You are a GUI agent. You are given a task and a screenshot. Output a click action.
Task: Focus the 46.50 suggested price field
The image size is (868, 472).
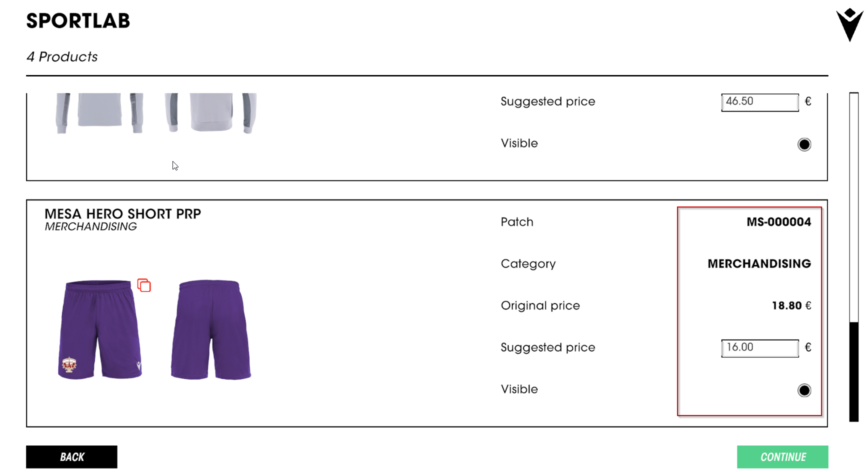tap(759, 102)
